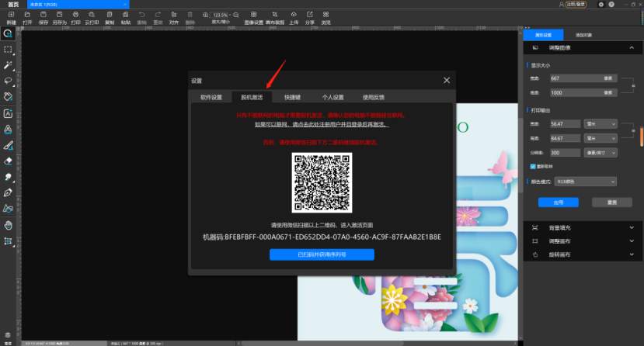The image size is (644, 346).
Task: Click the 浏览 browse icon
Action: pyautogui.click(x=325, y=15)
